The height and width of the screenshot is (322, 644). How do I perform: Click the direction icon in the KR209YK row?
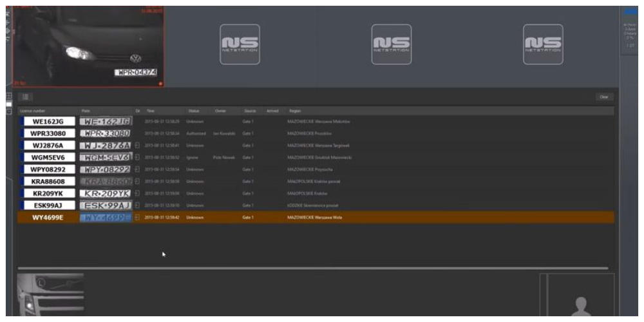138,193
